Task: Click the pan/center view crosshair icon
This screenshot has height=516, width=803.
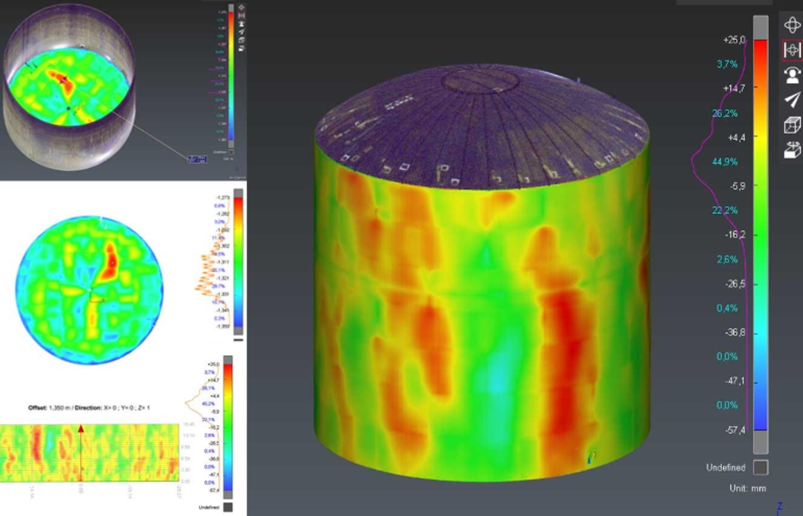Action: pyautogui.click(x=791, y=24)
